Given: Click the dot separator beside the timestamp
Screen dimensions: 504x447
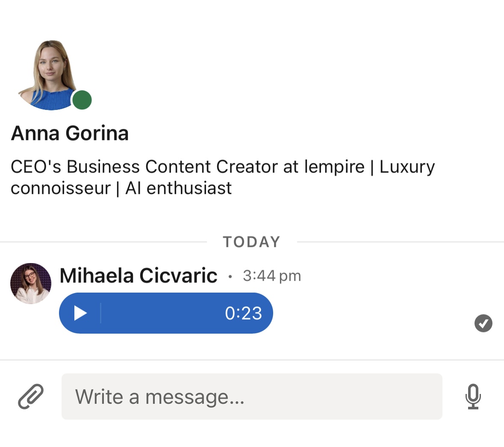Looking at the screenshot, I should click(230, 276).
